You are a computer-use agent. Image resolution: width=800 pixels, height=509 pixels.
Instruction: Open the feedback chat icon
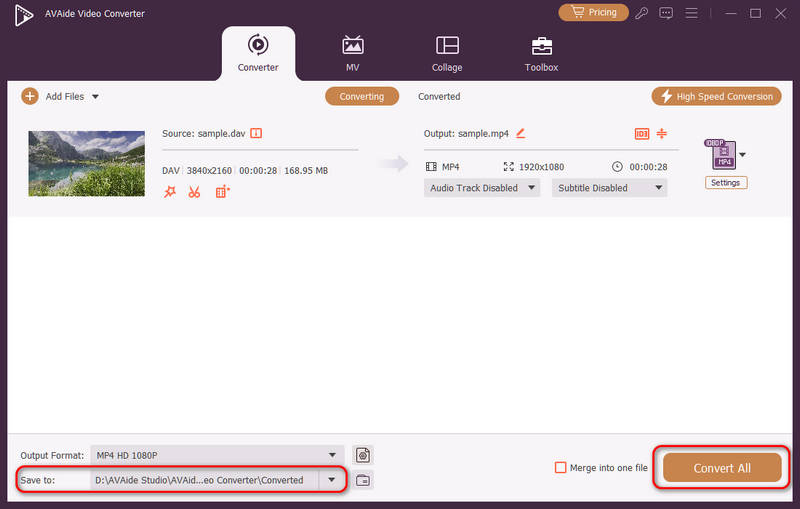pyautogui.click(x=666, y=13)
